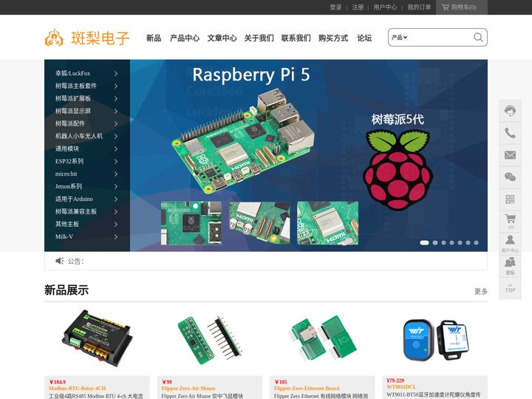
Task: Go to 新品 in navigation
Action: [154, 38]
